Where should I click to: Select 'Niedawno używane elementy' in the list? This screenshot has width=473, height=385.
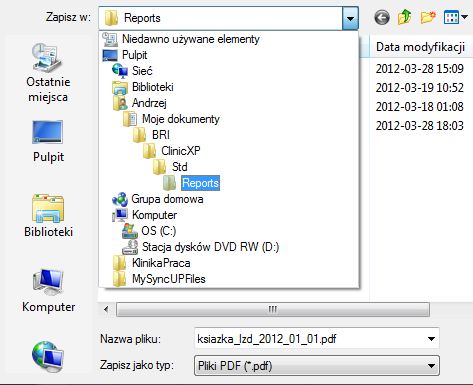coord(191,39)
